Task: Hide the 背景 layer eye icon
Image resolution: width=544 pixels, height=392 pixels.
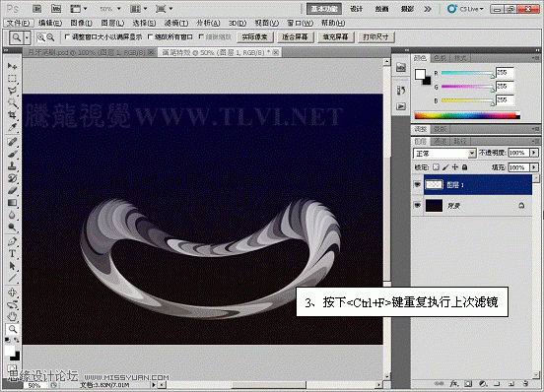Action: [x=418, y=206]
